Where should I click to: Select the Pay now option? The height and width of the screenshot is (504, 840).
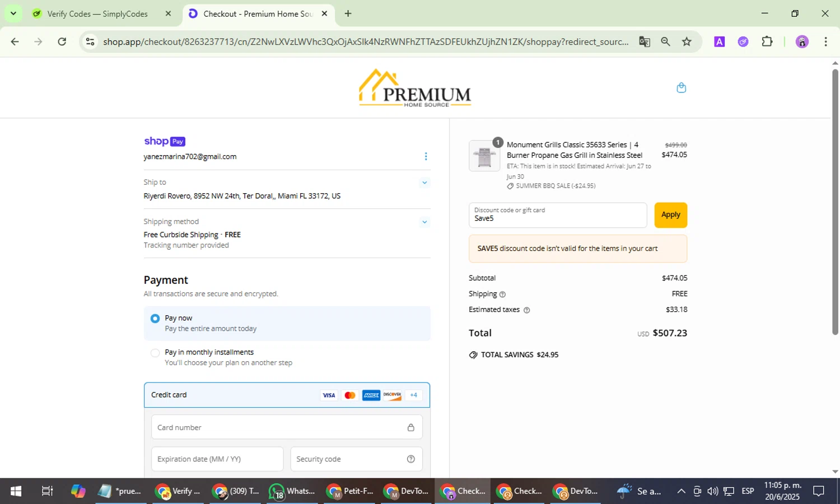point(155,319)
